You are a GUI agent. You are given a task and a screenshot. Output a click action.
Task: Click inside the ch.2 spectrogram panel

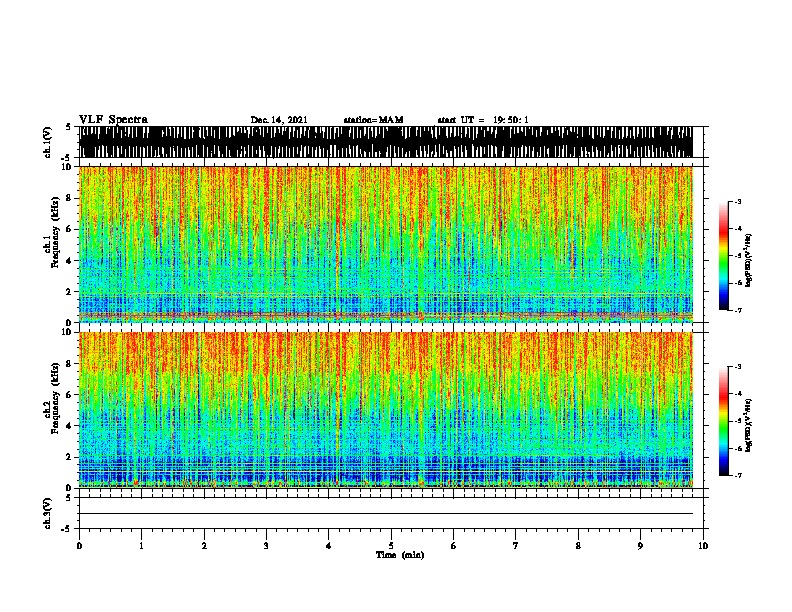tap(386, 410)
